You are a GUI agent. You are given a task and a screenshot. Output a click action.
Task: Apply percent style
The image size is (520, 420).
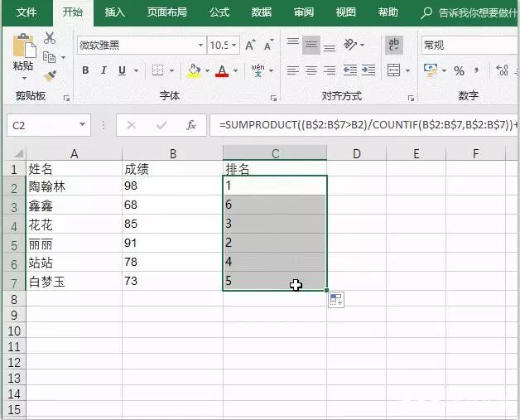click(x=459, y=70)
